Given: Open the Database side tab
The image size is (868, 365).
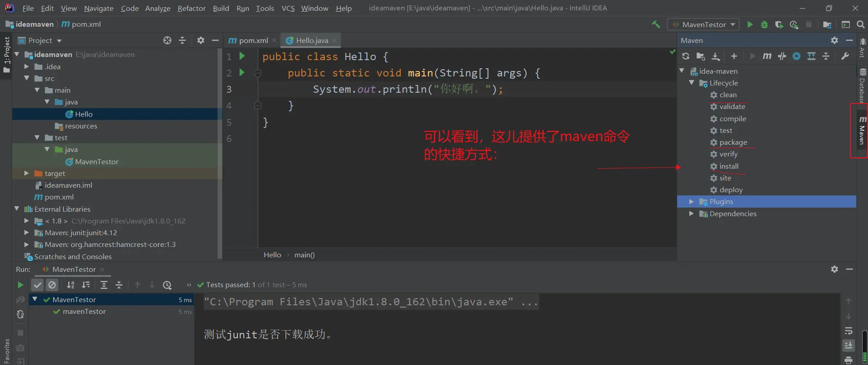Looking at the screenshot, I should coord(863,85).
